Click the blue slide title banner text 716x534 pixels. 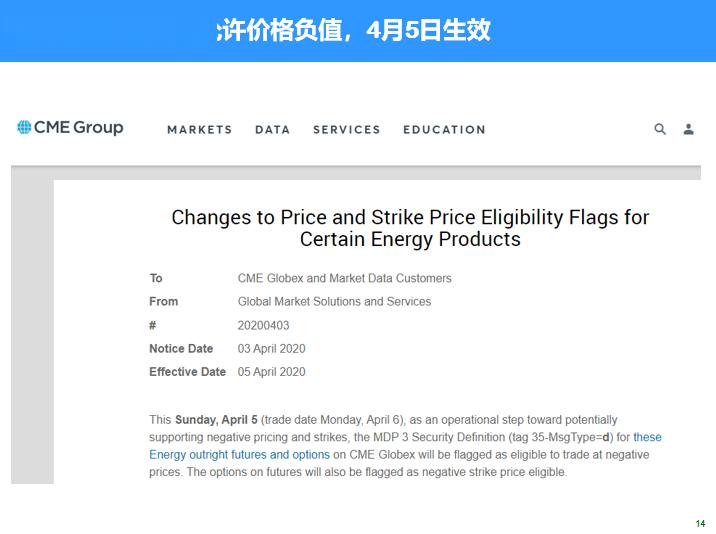pos(353,31)
